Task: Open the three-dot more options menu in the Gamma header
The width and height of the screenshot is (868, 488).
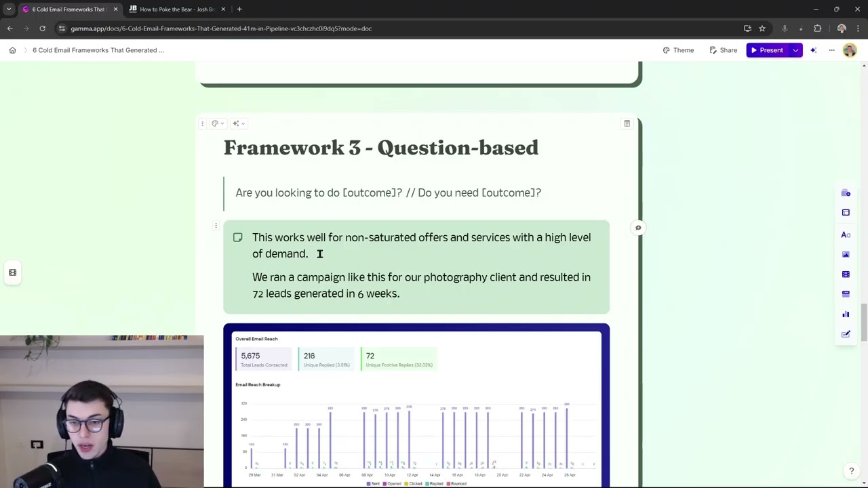Action: click(831, 50)
